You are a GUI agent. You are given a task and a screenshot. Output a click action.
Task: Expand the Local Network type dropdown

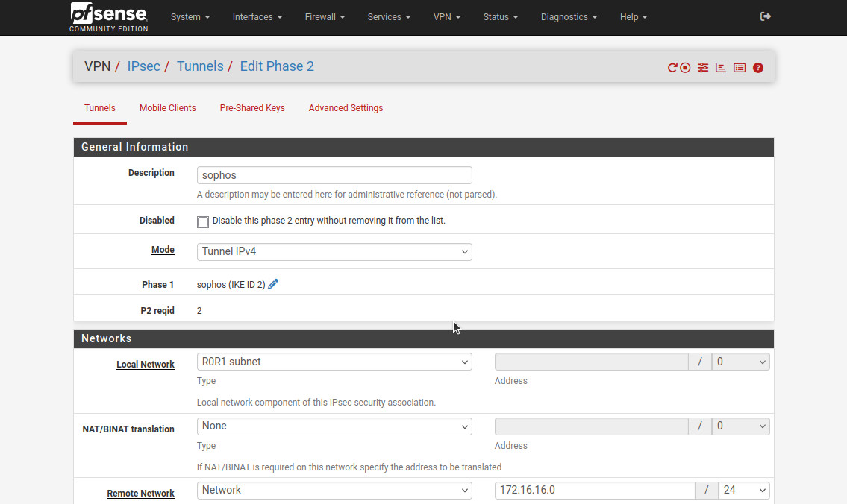pyautogui.click(x=334, y=362)
